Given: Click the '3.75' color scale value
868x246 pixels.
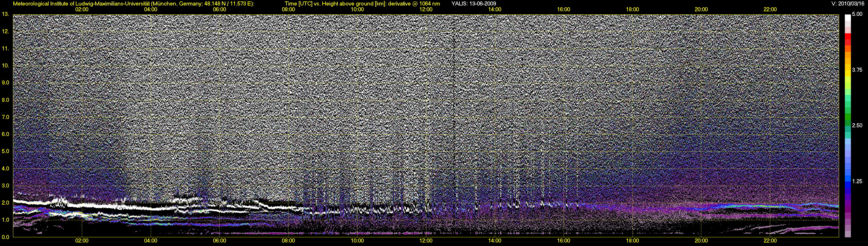Looking at the screenshot, I should coord(857,70).
